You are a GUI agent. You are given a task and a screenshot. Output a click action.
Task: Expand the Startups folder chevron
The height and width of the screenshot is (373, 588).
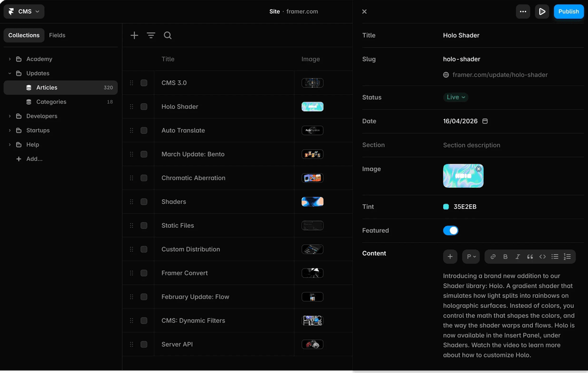[x=10, y=130]
